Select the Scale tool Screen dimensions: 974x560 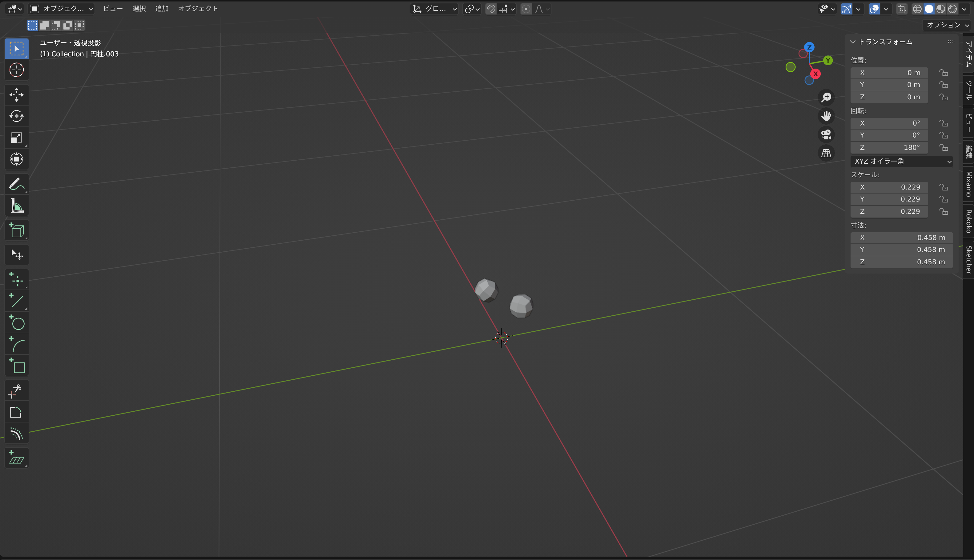17,138
